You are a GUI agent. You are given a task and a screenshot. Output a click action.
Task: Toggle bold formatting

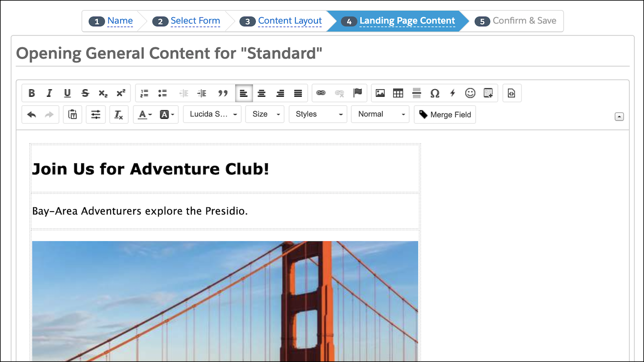point(32,93)
